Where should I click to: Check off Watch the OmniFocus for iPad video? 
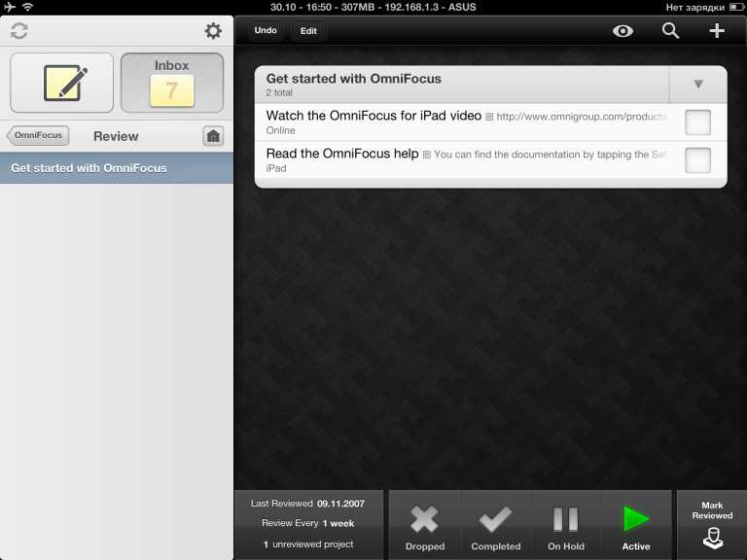[x=697, y=122]
